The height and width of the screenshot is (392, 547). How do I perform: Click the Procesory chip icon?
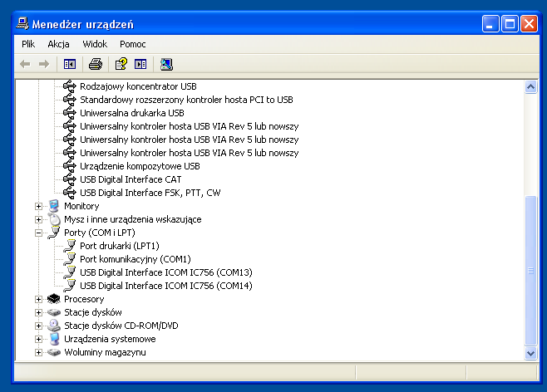[x=54, y=299]
